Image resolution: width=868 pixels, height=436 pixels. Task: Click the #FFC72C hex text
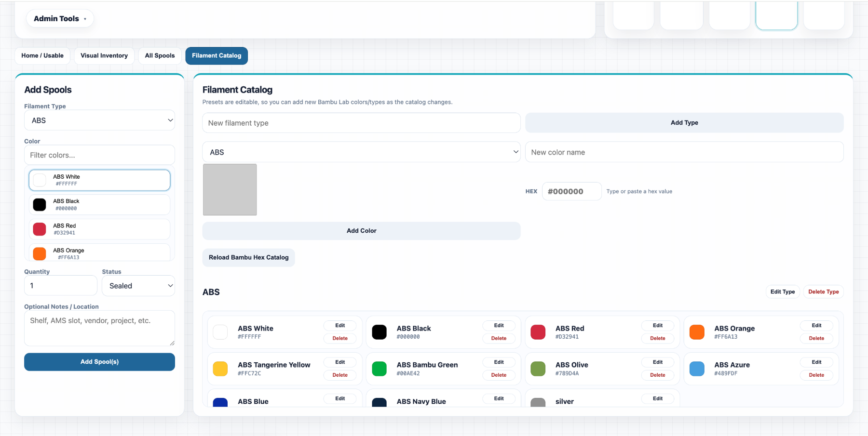pyautogui.click(x=249, y=373)
